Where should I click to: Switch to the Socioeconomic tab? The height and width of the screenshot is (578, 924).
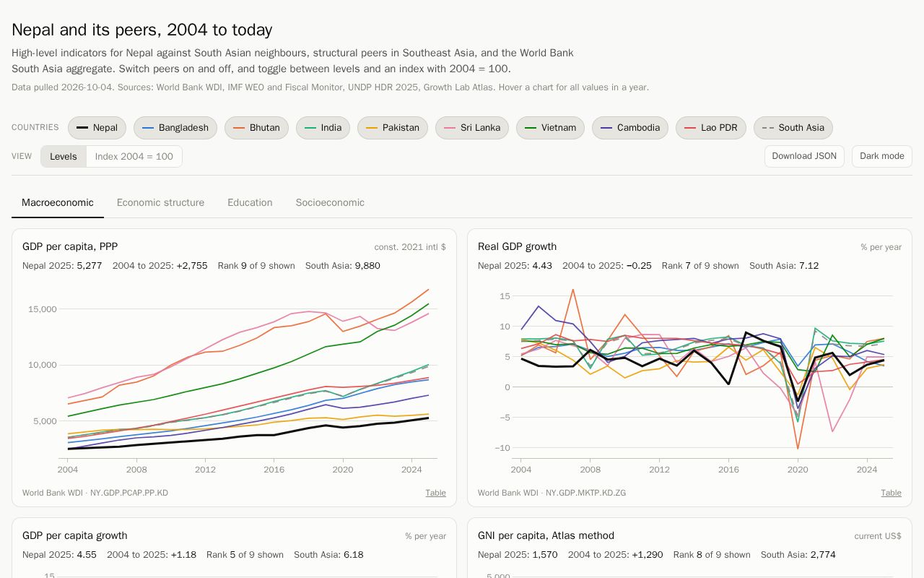(330, 203)
